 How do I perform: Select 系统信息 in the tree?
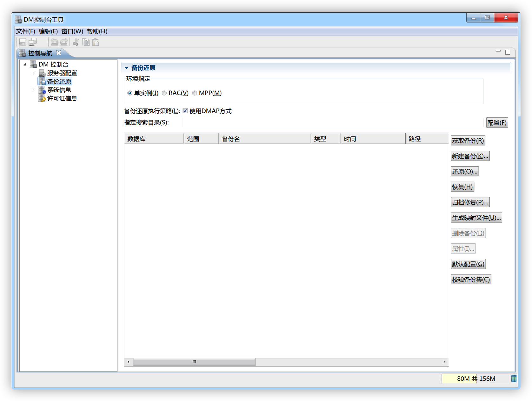[x=59, y=90]
